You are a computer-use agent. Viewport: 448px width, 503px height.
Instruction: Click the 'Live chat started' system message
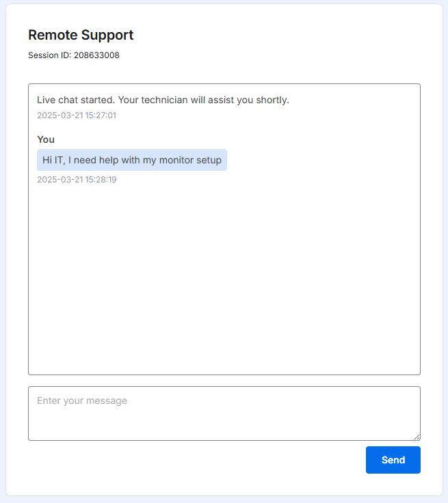point(163,100)
